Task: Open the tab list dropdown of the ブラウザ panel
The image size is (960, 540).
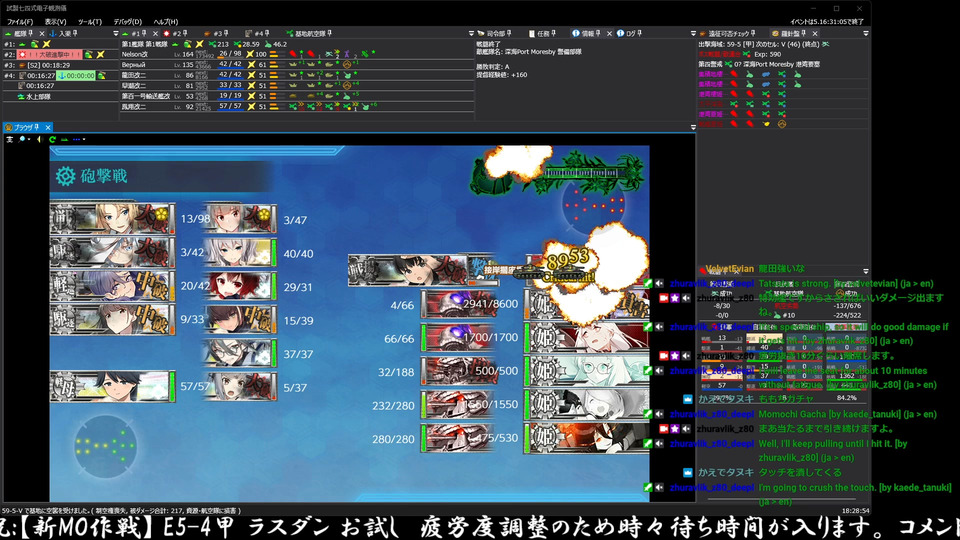Action: [693, 127]
